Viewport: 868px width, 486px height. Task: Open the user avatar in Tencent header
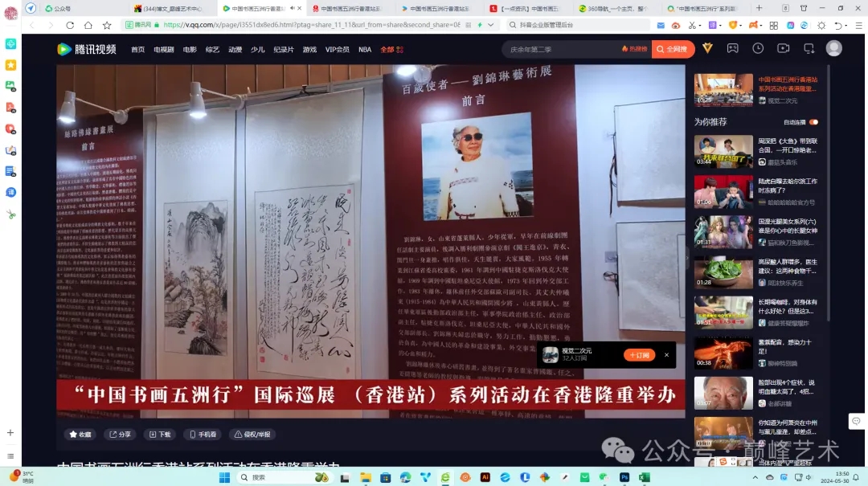(833, 48)
